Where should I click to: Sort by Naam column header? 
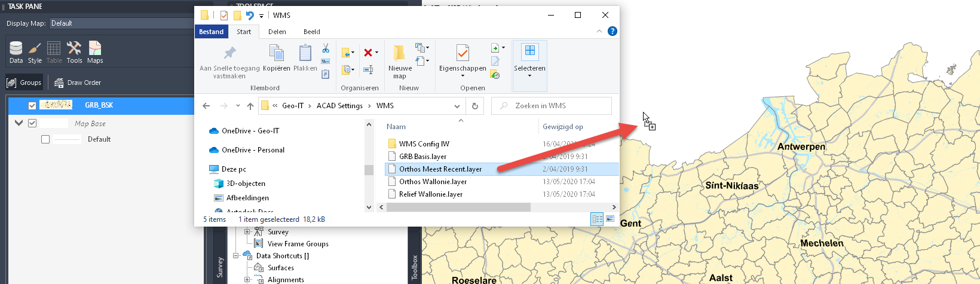[x=396, y=127]
